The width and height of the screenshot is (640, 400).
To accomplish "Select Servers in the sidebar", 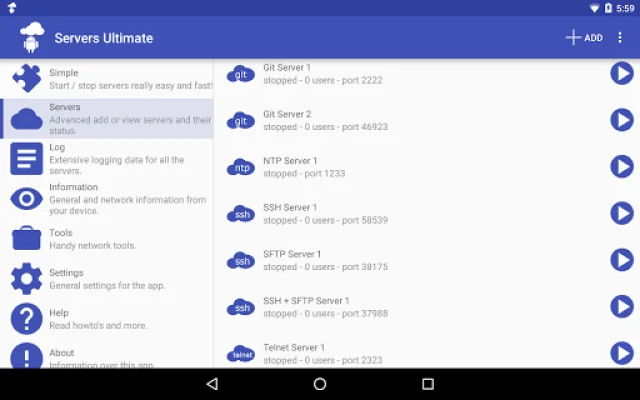I will tap(106, 119).
